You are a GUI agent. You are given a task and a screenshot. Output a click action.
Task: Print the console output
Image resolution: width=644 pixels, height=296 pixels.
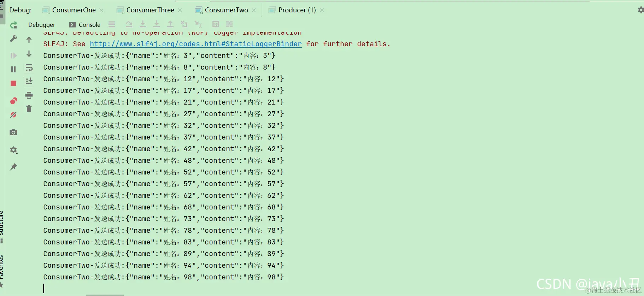[x=29, y=95]
